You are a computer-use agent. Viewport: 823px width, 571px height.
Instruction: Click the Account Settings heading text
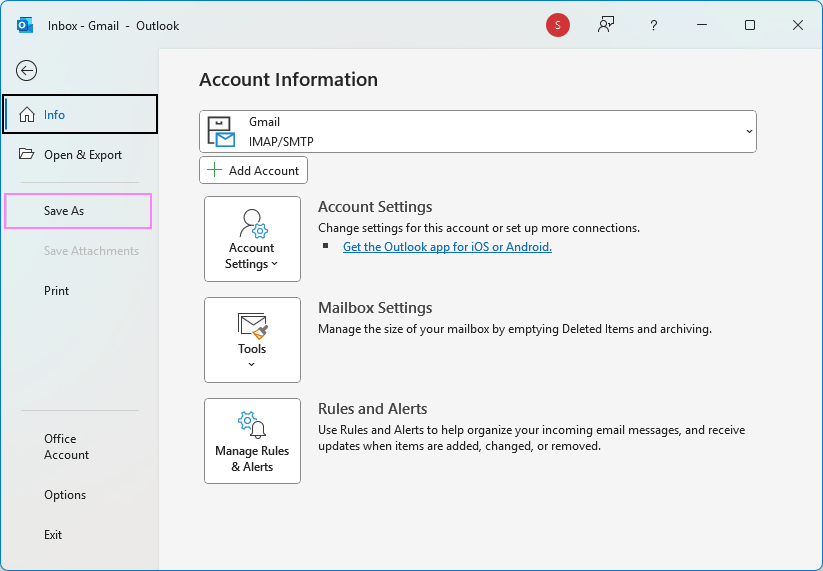375,207
